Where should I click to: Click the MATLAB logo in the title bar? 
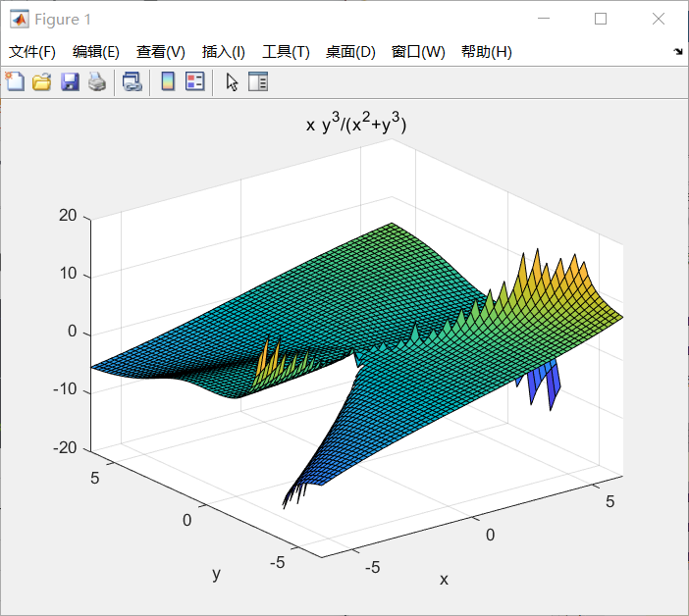click(20, 20)
